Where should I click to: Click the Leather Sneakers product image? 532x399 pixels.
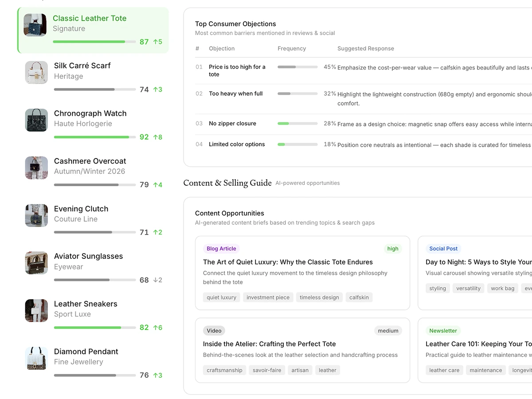(x=36, y=310)
